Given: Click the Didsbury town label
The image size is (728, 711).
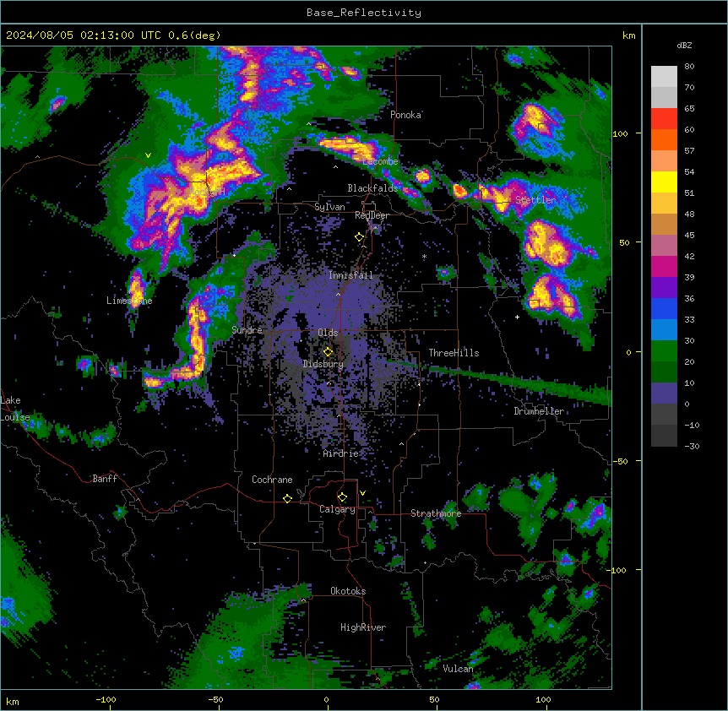Looking at the screenshot, I should 323,364.
